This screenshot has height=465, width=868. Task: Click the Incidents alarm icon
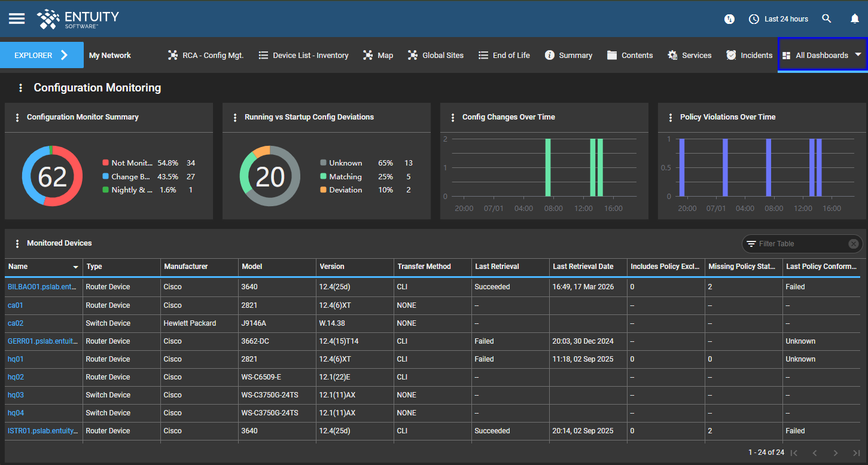731,55
